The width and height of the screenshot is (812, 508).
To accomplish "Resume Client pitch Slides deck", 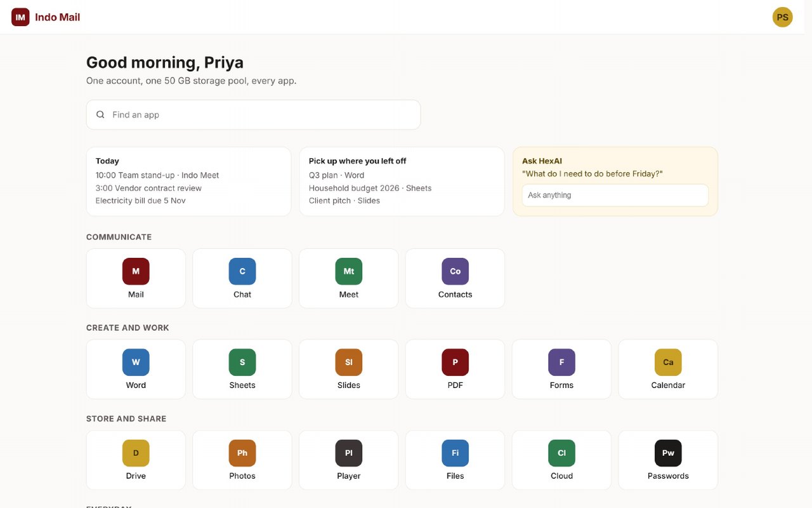I will click(344, 201).
